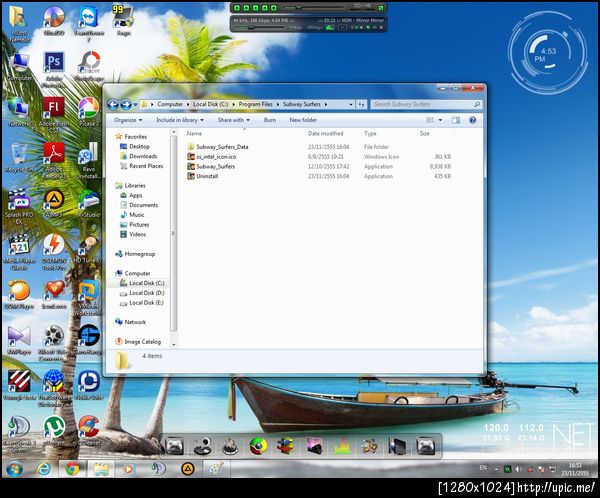The height and width of the screenshot is (498, 600).
Task: Sort by Date modified column
Action: [x=326, y=134]
